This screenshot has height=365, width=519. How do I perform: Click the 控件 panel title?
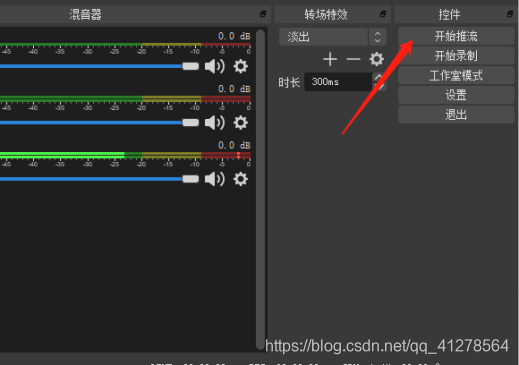(449, 15)
